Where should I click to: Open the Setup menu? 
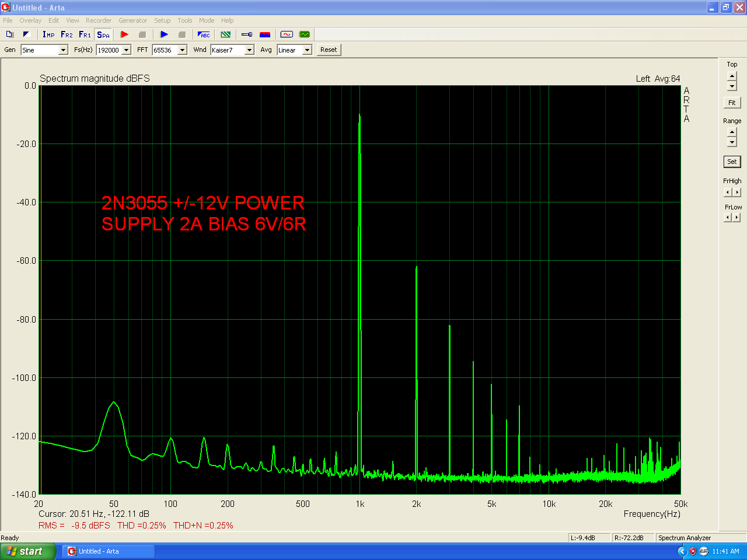point(162,20)
